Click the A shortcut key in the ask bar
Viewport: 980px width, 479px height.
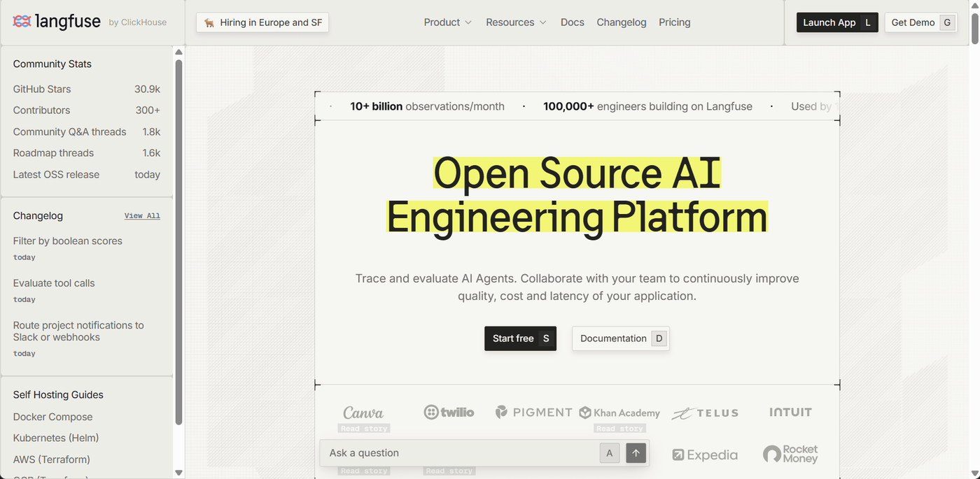pos(610,453)
